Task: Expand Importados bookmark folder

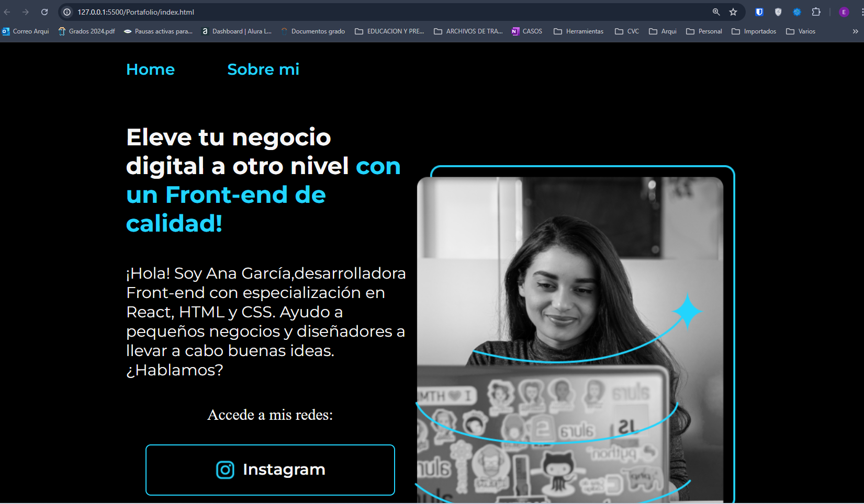Action: 754,31
